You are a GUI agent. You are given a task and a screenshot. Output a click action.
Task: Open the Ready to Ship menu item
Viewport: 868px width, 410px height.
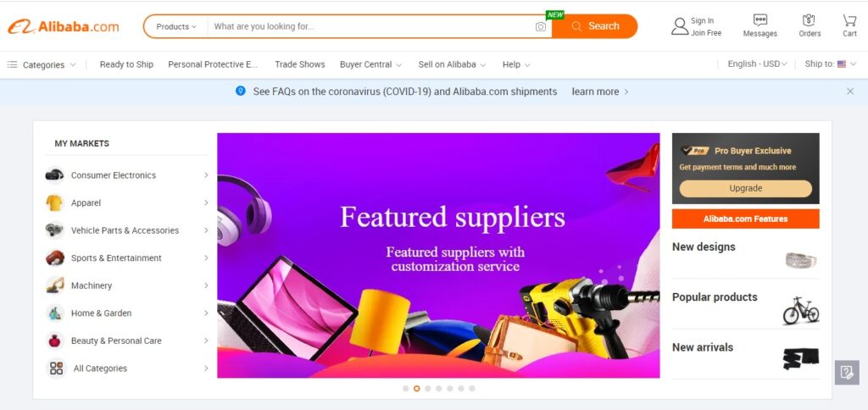tap(126, 64)
